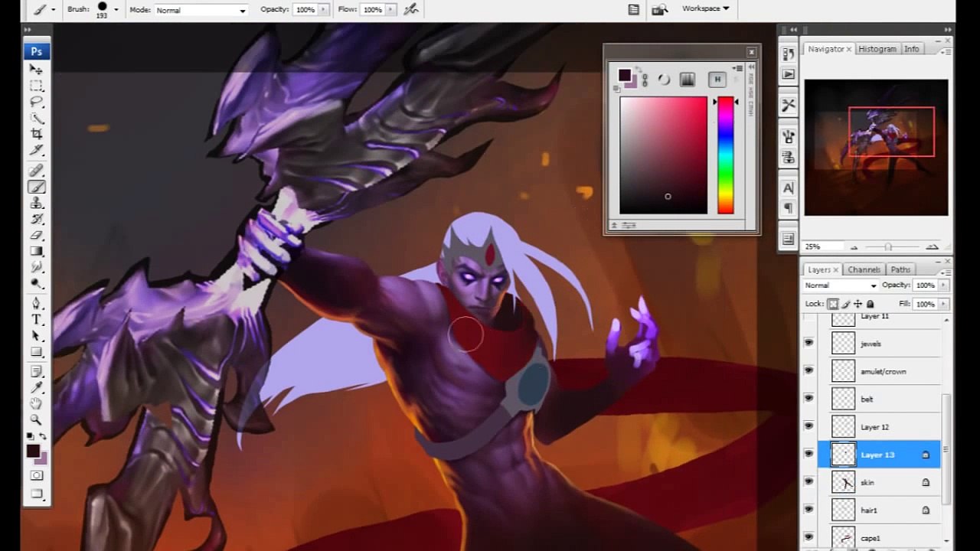Select the History Brush tool
This screenshot has height=551, width=980.
pyautogui.click(x=36, y=219)
